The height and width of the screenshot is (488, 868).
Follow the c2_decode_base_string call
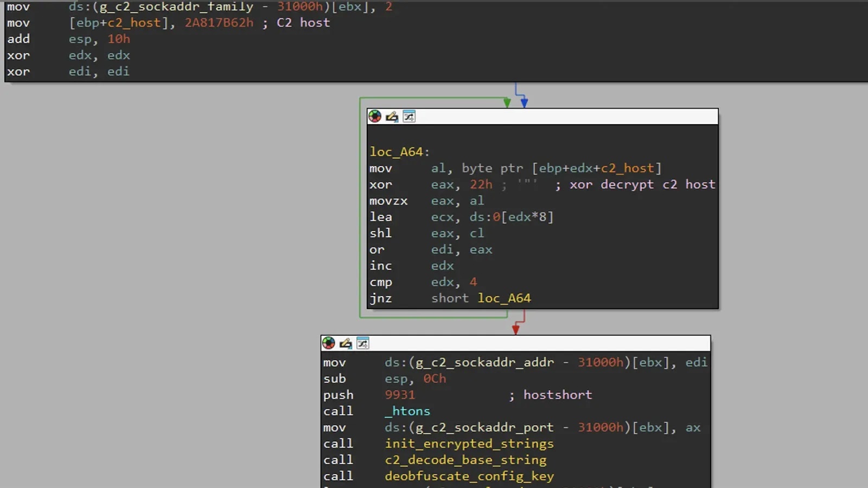(x=465, y=460)
